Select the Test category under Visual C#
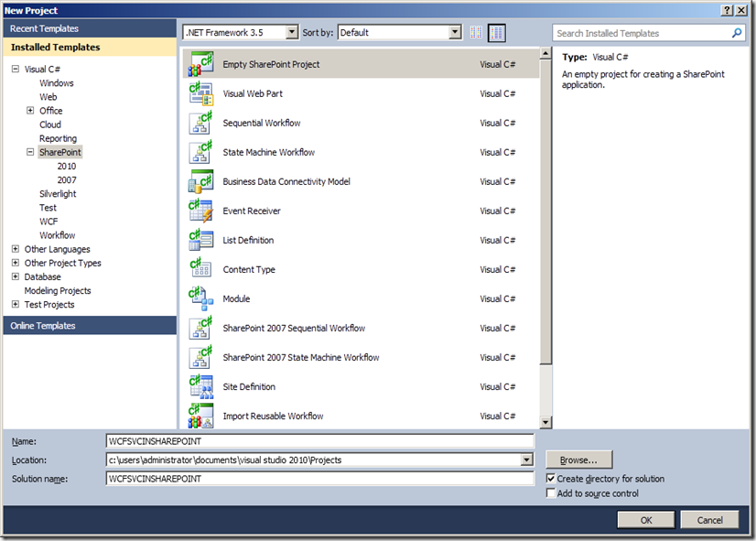 tap(48, 208)
